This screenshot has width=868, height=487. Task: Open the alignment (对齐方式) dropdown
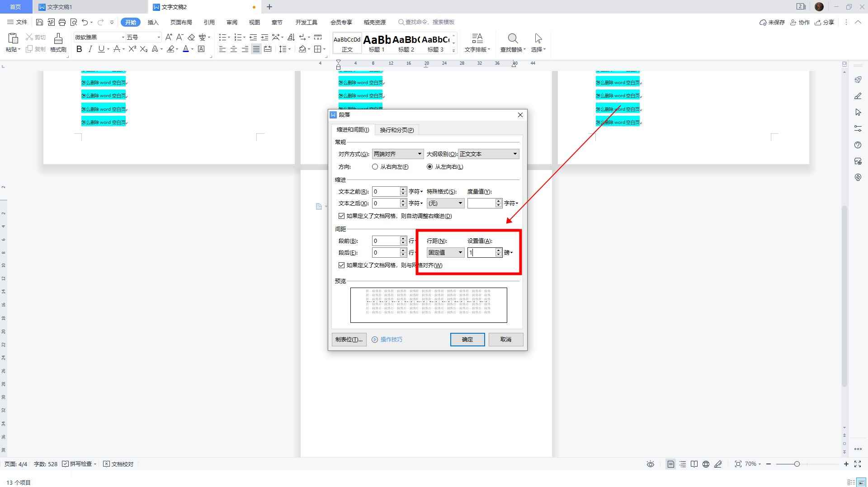[397, 154]
